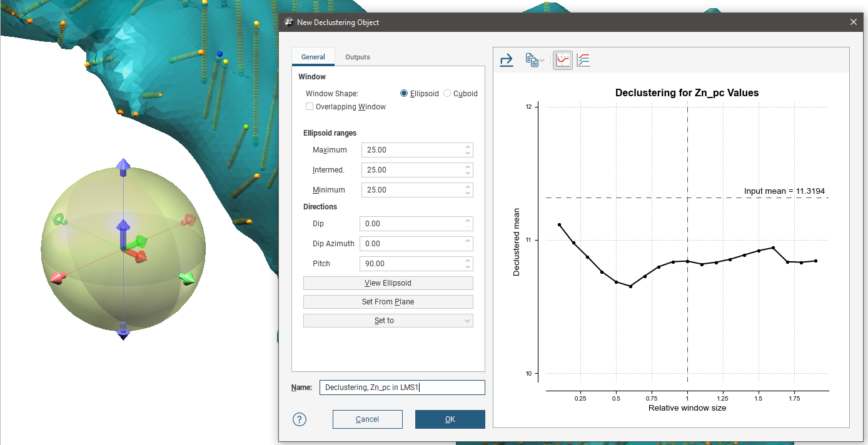The height and width of the screenshot is (445, 868).
Task: Enable the Overlapping Window checkbox
Action: pos(310,107)
